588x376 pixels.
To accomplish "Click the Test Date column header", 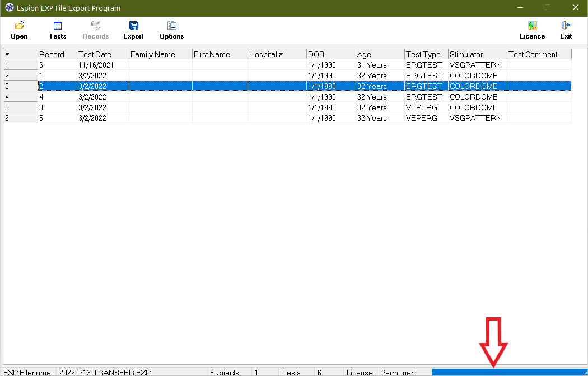I will coord(103,54).
